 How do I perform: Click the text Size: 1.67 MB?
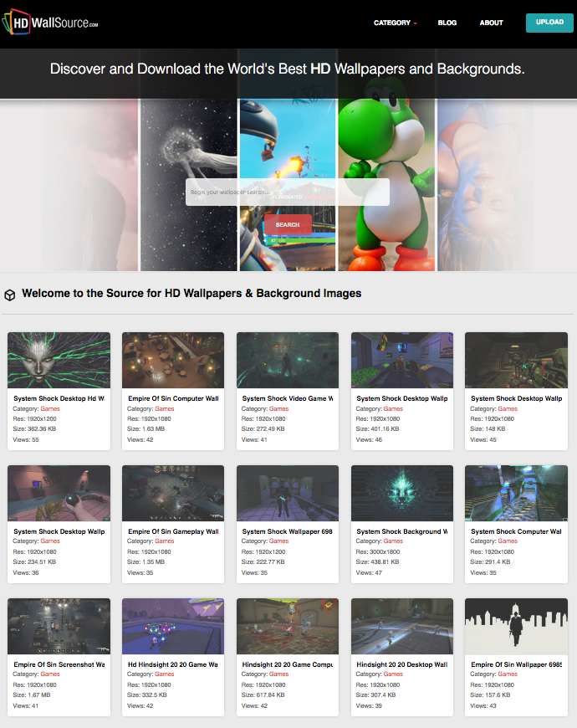pos(32,695)
